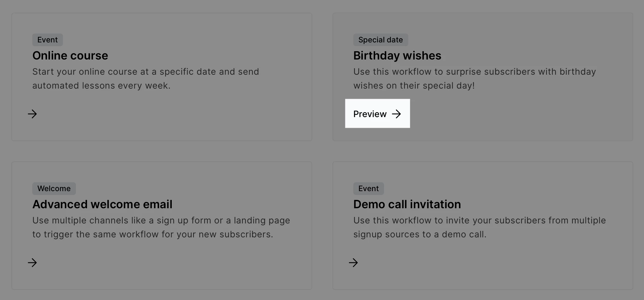
Task: Click the arrow icon under Online course
Action: 32,114
